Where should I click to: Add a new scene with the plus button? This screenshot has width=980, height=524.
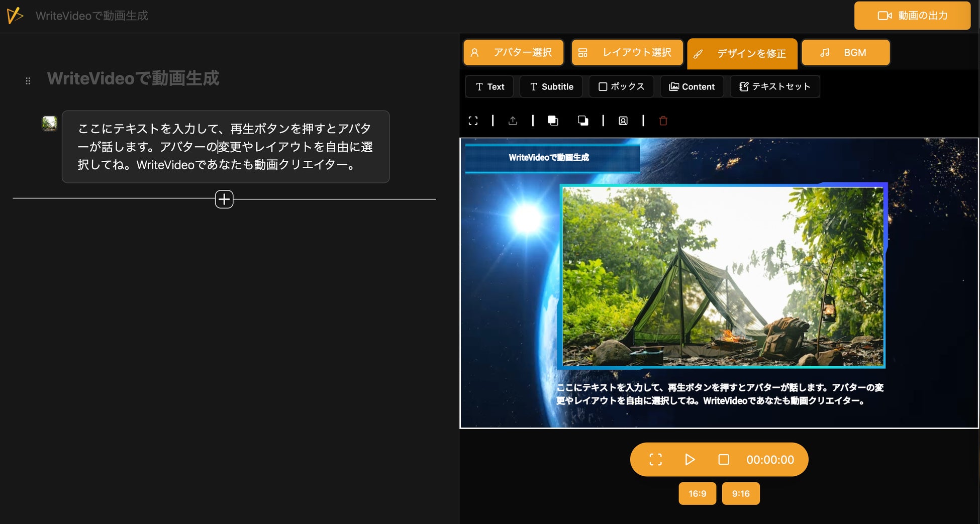pos(224,199)
